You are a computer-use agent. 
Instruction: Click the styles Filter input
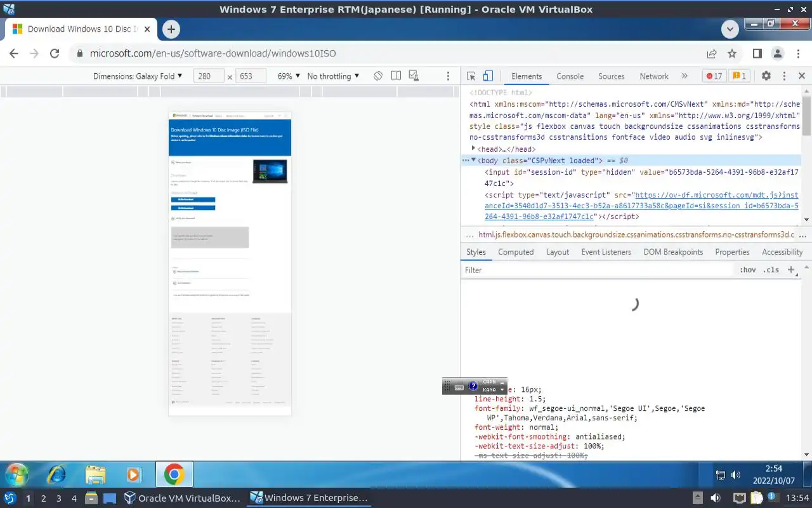point(596,270)
